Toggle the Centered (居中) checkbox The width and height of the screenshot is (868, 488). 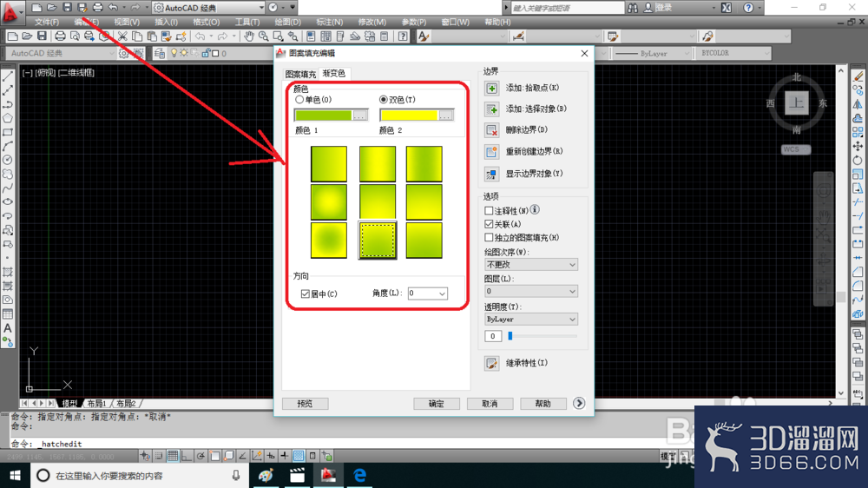click(305, 294)
